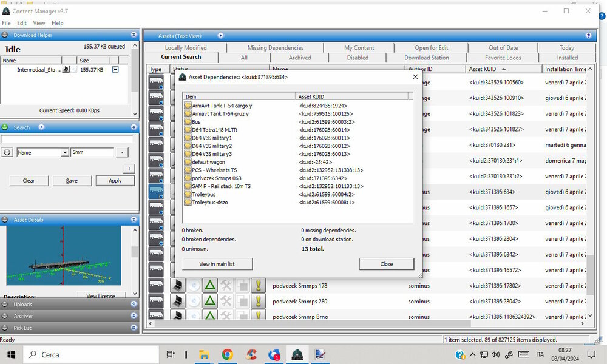Image resolution: width=607 pixels, height=364 pixels.
Task: Click Download Helper vertical scrollbar
Action: (135, 80)
